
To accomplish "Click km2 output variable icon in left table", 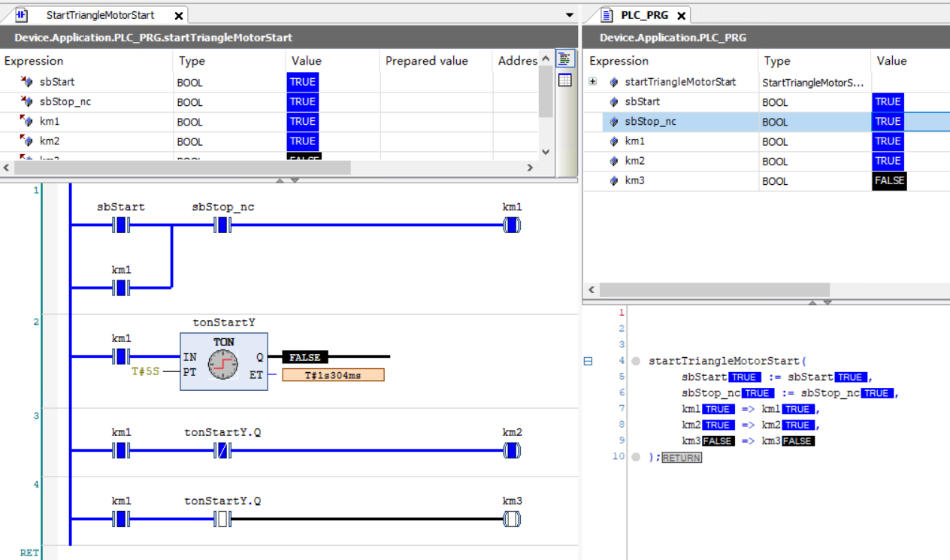I will (26, 141).
